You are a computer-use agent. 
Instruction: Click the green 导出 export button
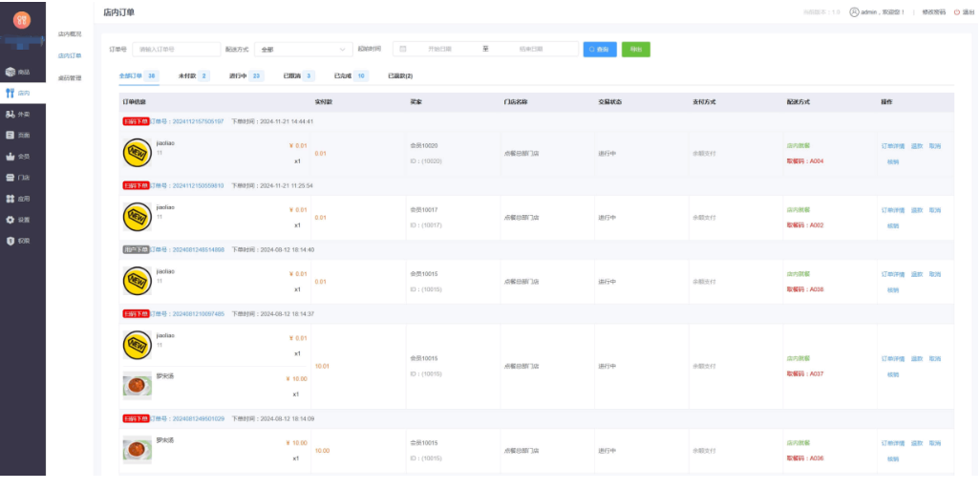click(x=635, y=50)
